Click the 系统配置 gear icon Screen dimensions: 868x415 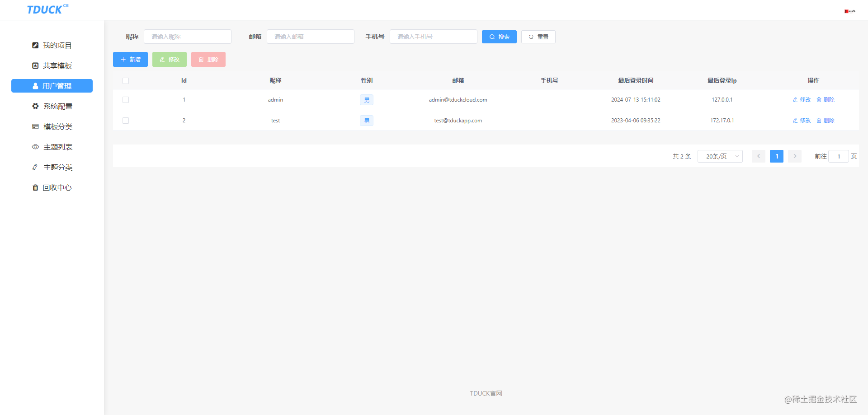coord(35,106)
